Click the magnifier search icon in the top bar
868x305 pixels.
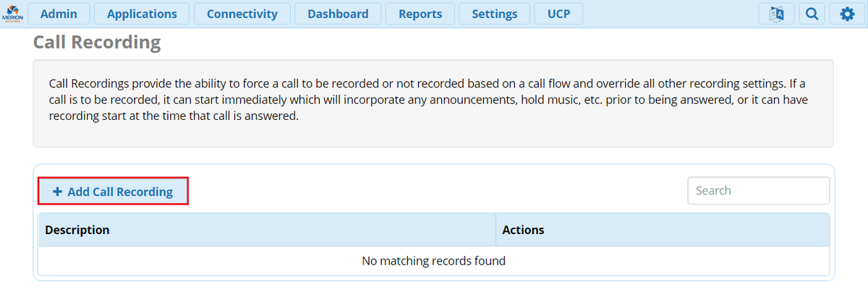[x=812, y=14]
